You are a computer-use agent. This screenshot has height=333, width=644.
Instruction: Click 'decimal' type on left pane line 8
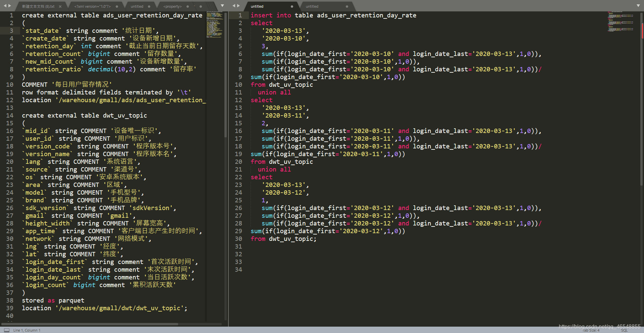coord(101,69)
